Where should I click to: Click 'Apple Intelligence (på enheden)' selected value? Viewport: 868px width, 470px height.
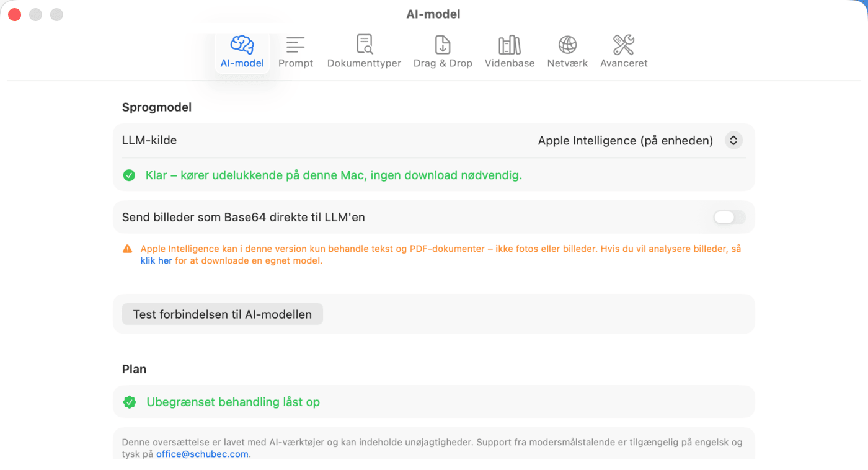point(626,141)
